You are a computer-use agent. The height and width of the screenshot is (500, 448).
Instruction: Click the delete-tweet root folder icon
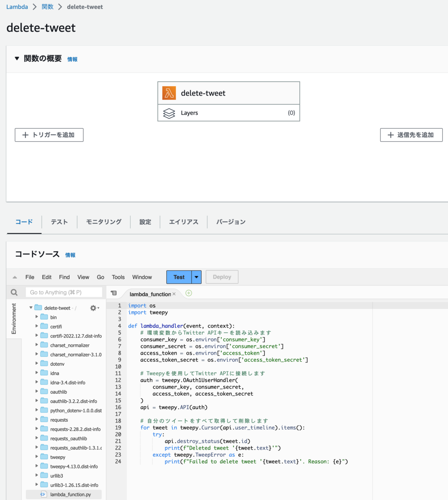[38, 308]
